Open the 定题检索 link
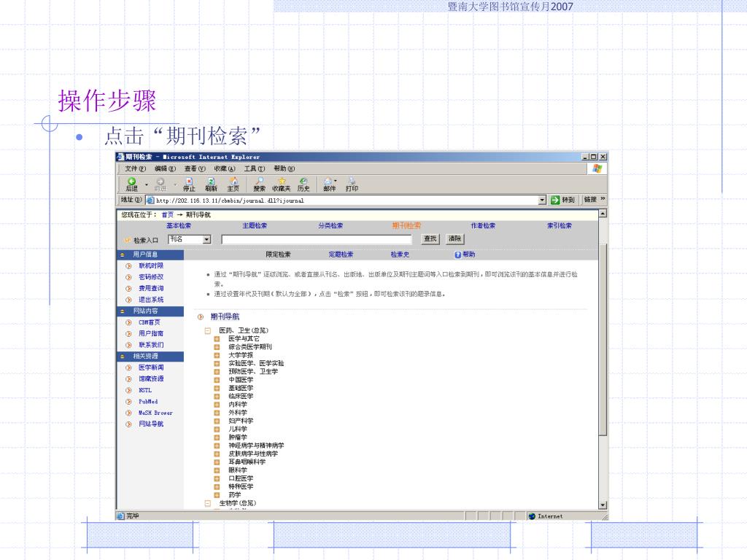The height and width of the screenshot is (560, 747). coord(341,254)
